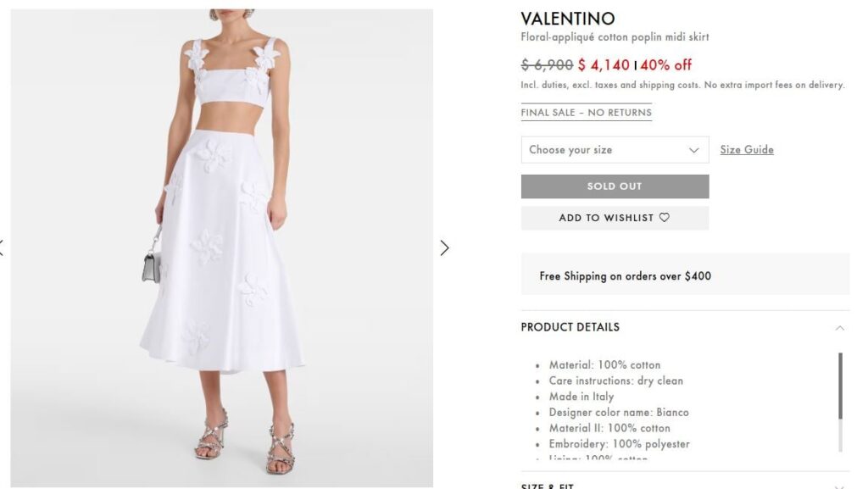Click the Valentino brand name
868x489 pixels.
(x=568, y=19)
